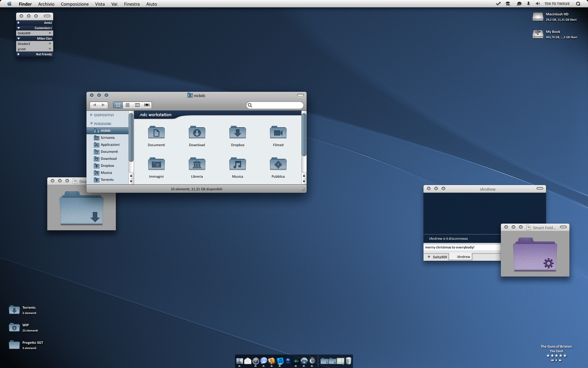
Task: Click the five-star song rating widget
Action: coord(556,356)
